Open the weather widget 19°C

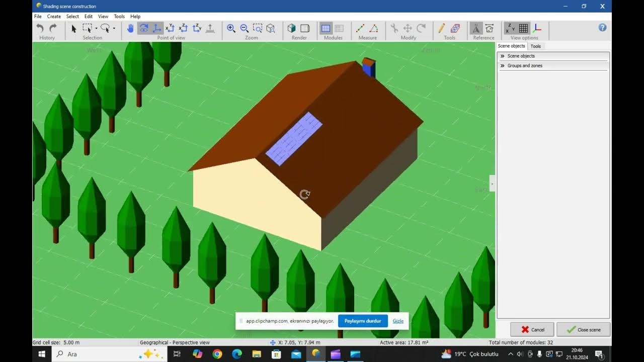pyautogui.click(x=470, y=354)
